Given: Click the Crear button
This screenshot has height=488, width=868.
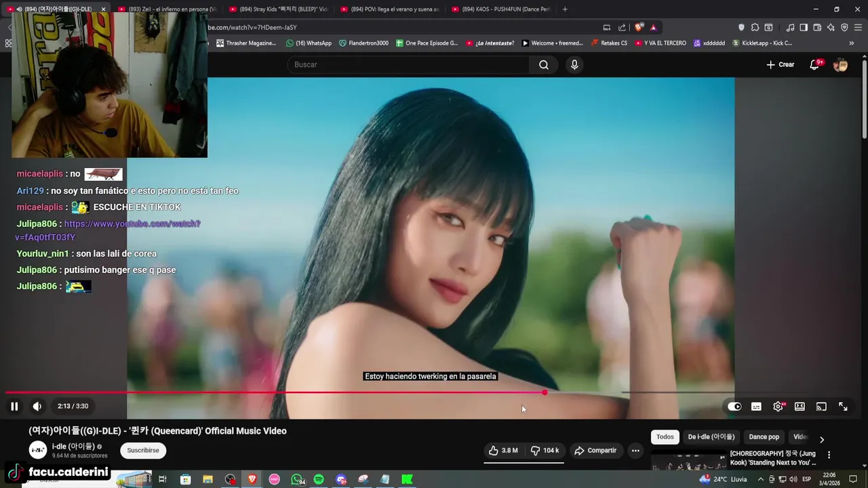Looking at the screenshot, I should (x=781, y=64).
